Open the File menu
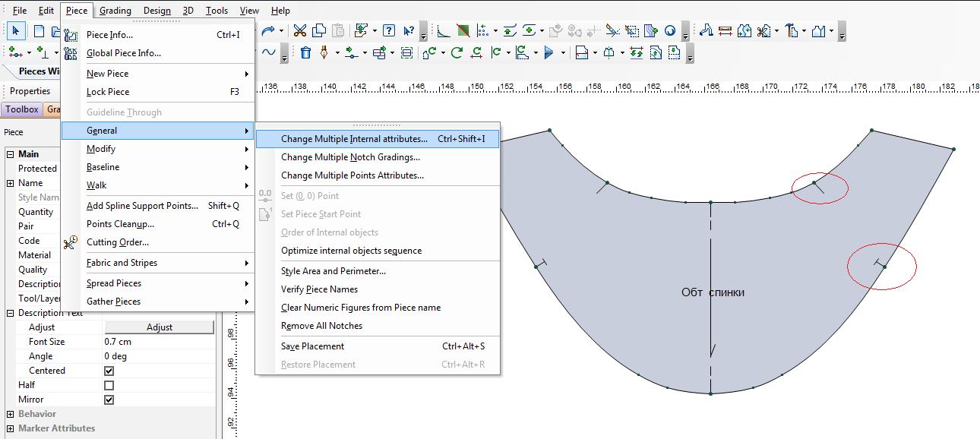Screen dimensions: 980x439 click(20, 11)
